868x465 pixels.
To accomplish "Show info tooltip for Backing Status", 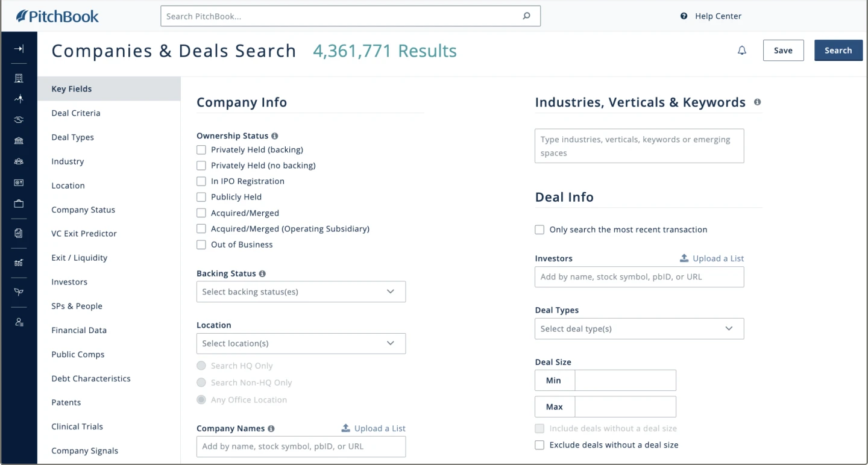I will point(262,273).
